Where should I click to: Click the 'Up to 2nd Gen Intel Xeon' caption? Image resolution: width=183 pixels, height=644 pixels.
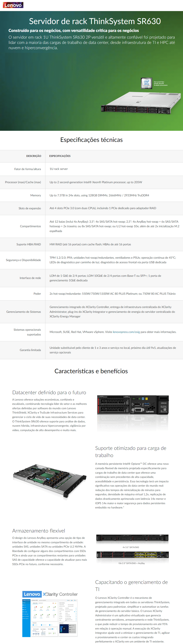pyautogui.click(x=160, y=83)
